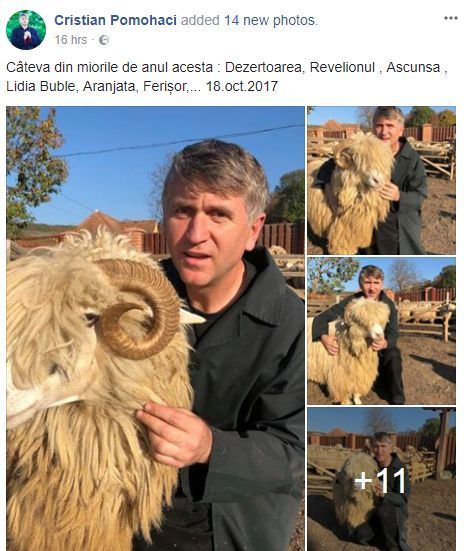Open the middle-right photo of man with sheep

pyautogui.click(x=381, y=331)
